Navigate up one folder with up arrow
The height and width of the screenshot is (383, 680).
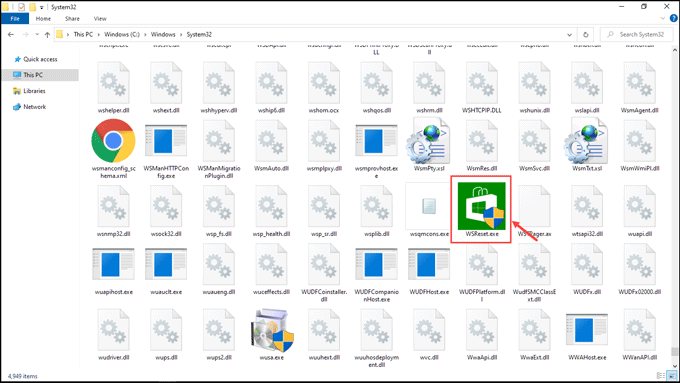(47, 35)
